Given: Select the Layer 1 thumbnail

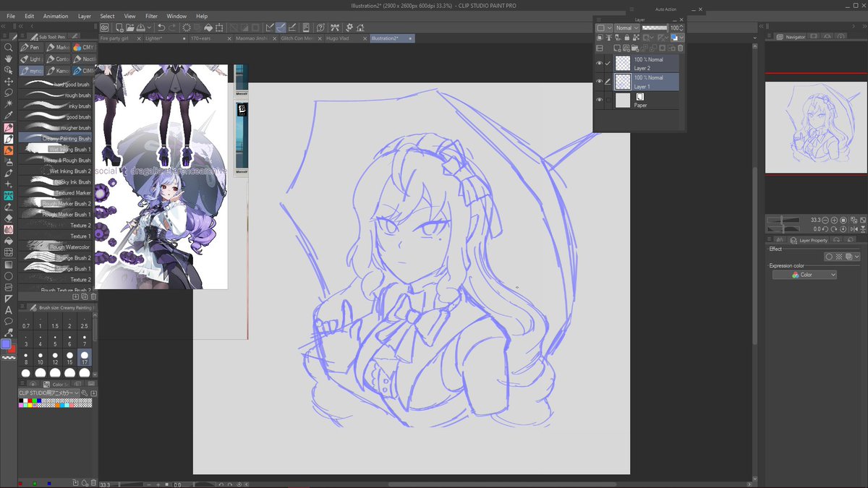Looking at the screenshot, I should pos(623,82).
